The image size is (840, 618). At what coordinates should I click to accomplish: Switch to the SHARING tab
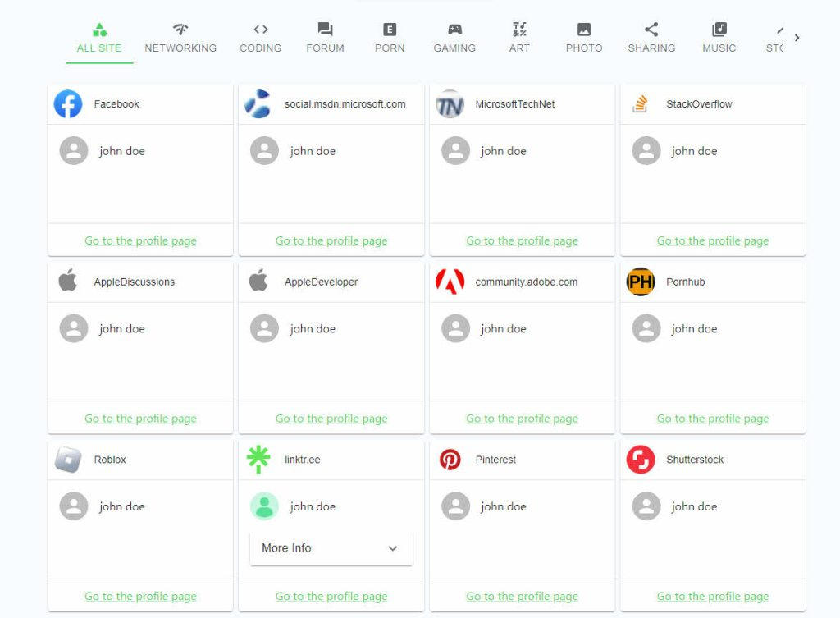pyautogui.click(x=651, y=39)
